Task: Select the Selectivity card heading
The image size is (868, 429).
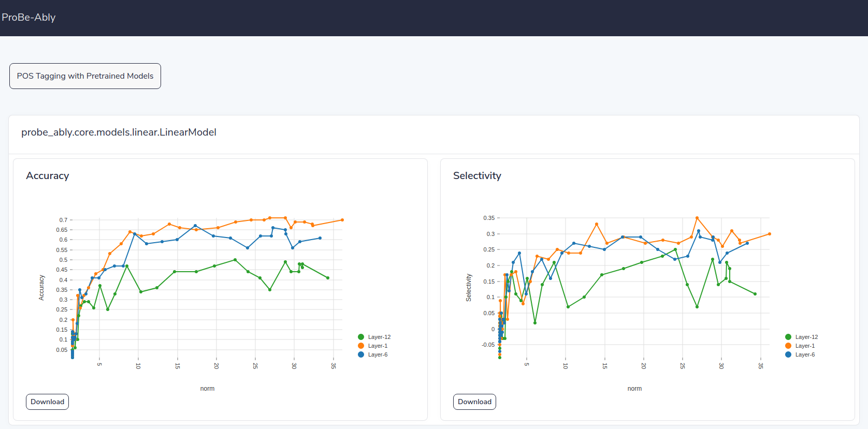Action: click(x=477, y=176)
